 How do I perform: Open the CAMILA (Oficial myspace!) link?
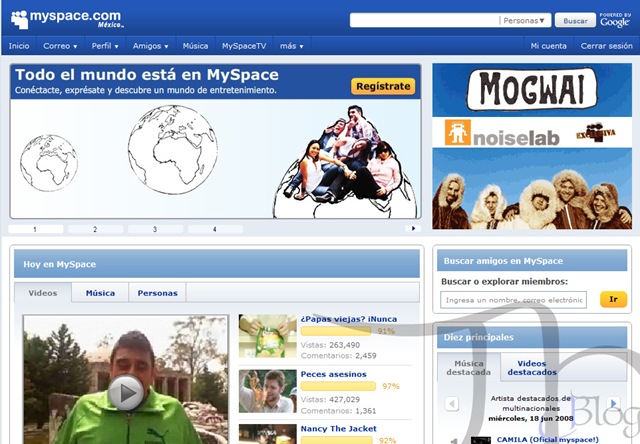[x=547, y=440]
